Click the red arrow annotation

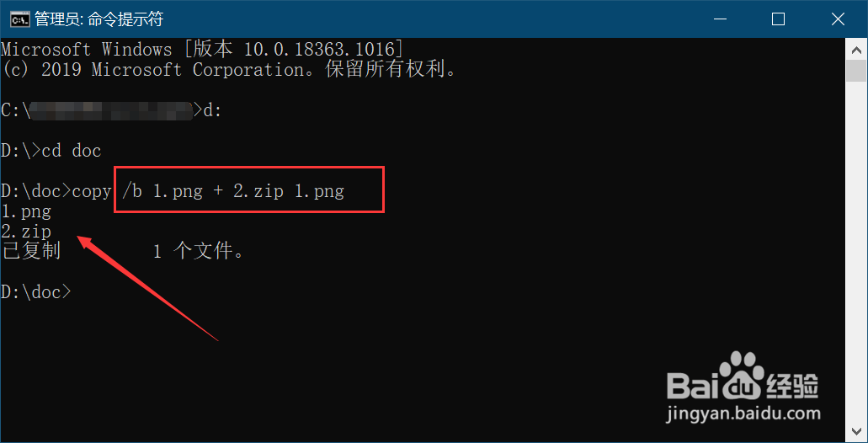click(147, 288)
